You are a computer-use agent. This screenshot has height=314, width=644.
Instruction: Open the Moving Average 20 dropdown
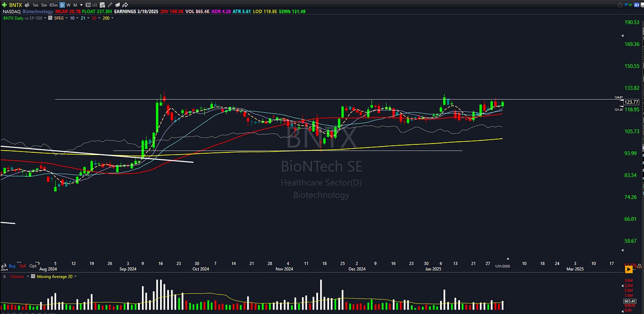pos(75,276)
